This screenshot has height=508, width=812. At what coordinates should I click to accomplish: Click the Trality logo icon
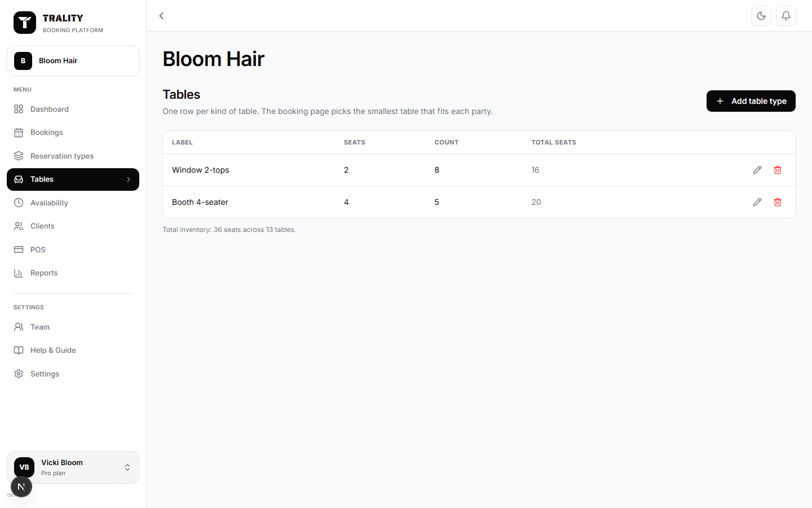tap(25, 23)
